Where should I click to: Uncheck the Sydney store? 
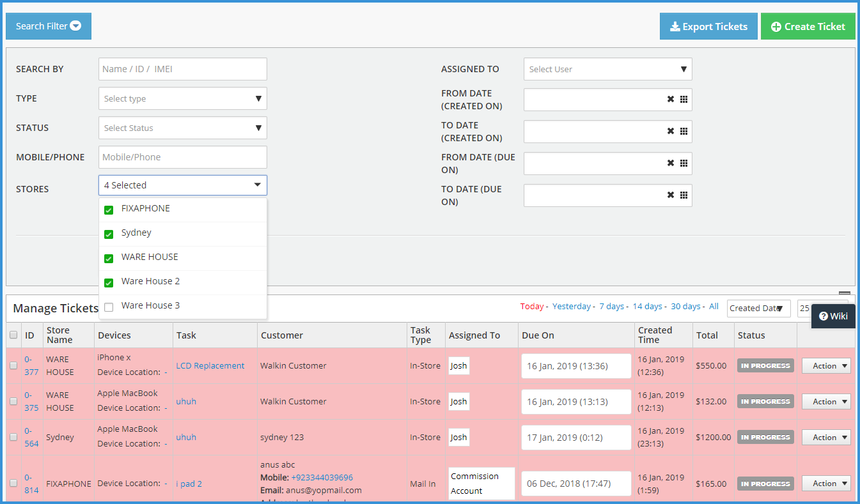(109, 234)
